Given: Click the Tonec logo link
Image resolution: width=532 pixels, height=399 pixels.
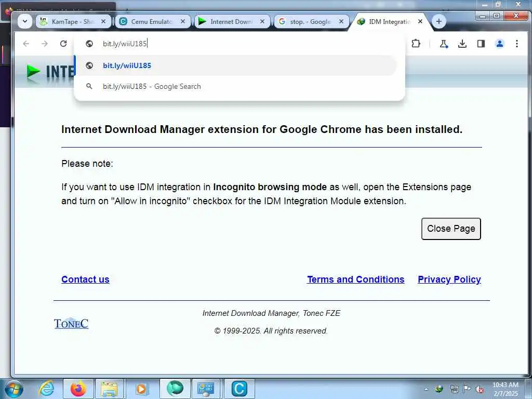Looking at the screenshot, I should (x=71, y=323).
